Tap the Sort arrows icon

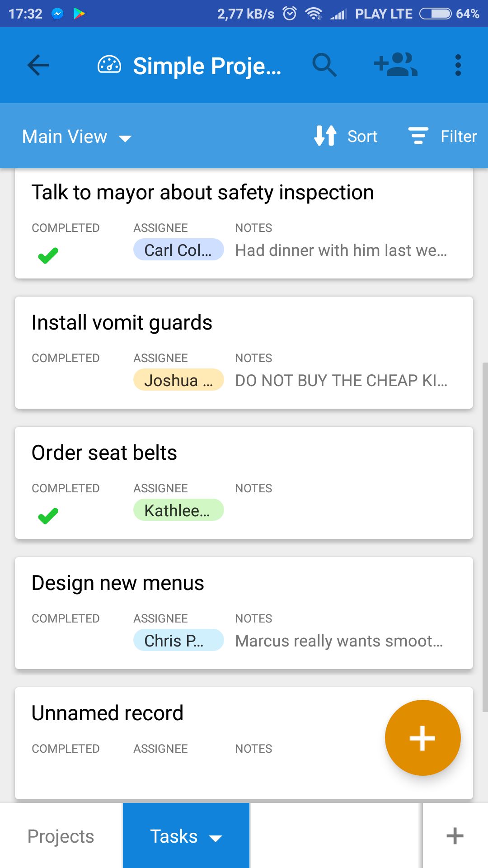[x=325, y=136]
